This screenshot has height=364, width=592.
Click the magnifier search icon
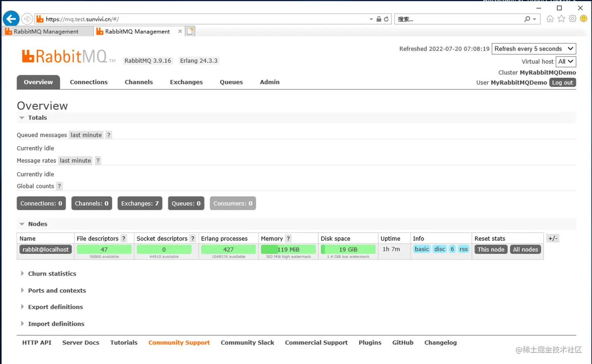[527, 19]
